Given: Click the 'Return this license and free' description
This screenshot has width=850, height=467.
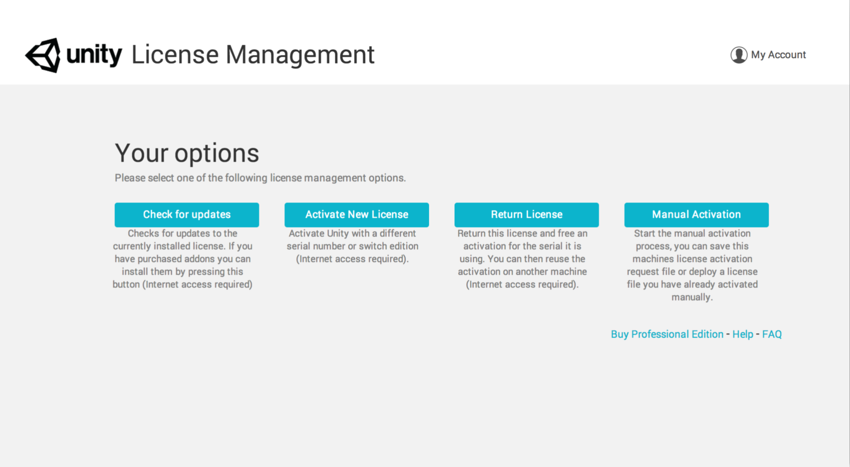Looking at the screenshot, I should tap(522, 259).
